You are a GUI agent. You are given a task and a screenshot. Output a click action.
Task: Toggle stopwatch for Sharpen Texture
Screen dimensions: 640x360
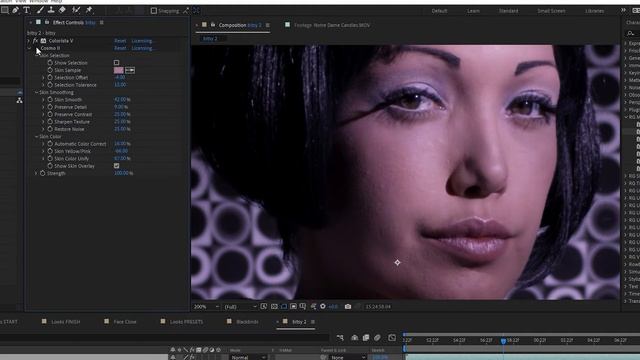click(x=50, y=122)
